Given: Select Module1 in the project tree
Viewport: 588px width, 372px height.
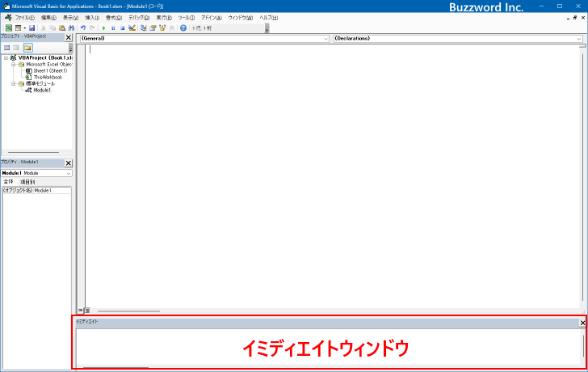Looking at the screenshot, I should coord(42,90).
